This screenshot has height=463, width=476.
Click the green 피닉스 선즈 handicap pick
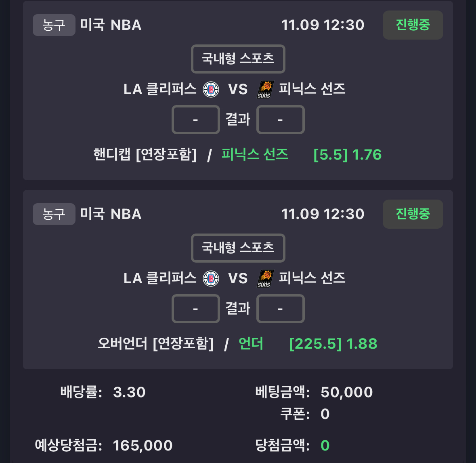(255, 155)
